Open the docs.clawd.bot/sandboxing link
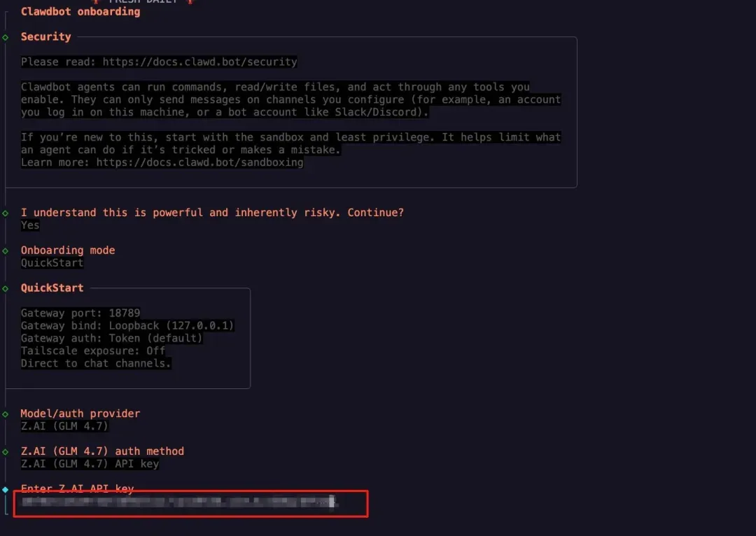Screen dimensions: 756x536 (x=199, y=163)
